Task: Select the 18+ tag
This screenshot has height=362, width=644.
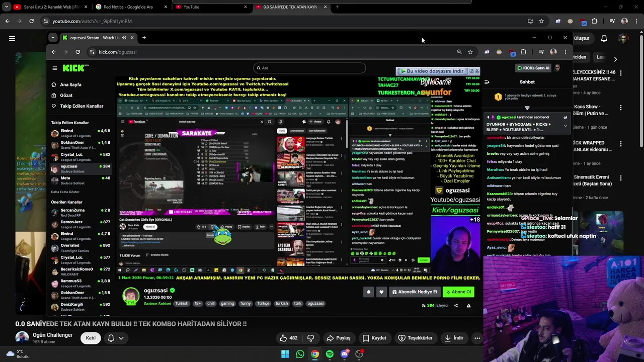Action: coord(197,304)
